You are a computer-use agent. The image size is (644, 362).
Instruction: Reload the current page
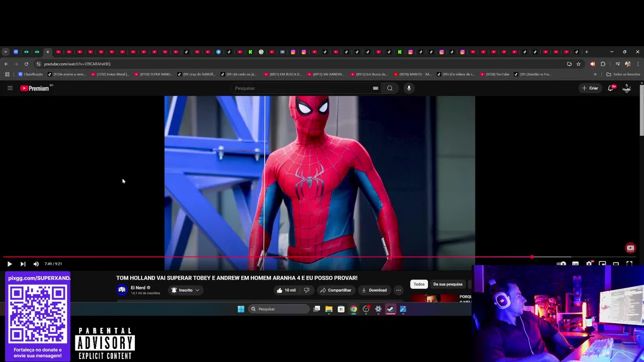[x=26, y=64]
